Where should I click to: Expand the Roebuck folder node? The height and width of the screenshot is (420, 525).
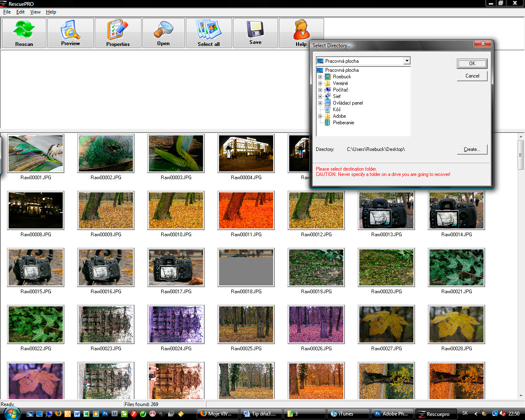pyautogui.click(x=320, y=77)
